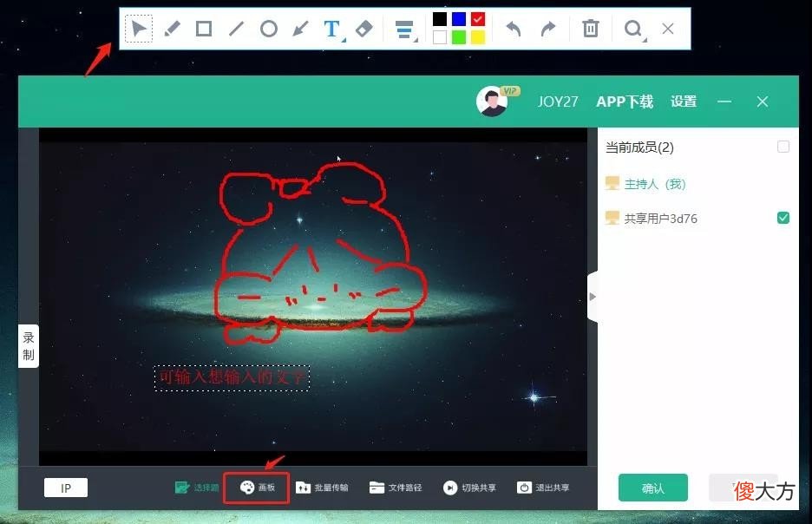
Task: Open the APP下载 link
Action: coord(625,102)
